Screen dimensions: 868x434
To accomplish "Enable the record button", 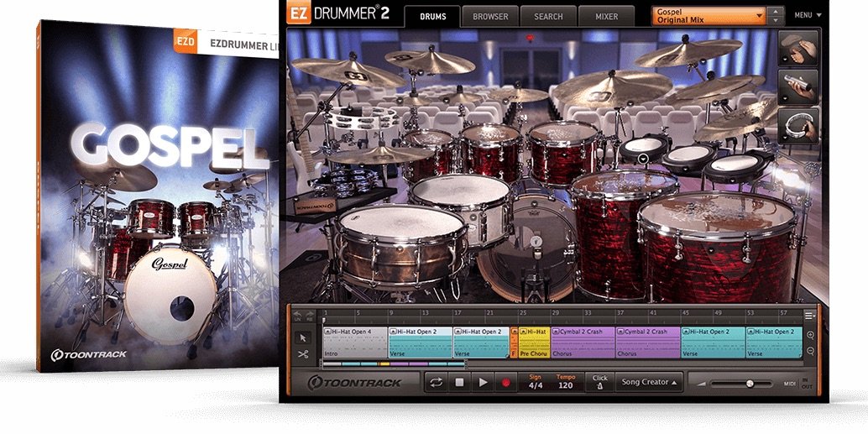I will coord(506,382).
